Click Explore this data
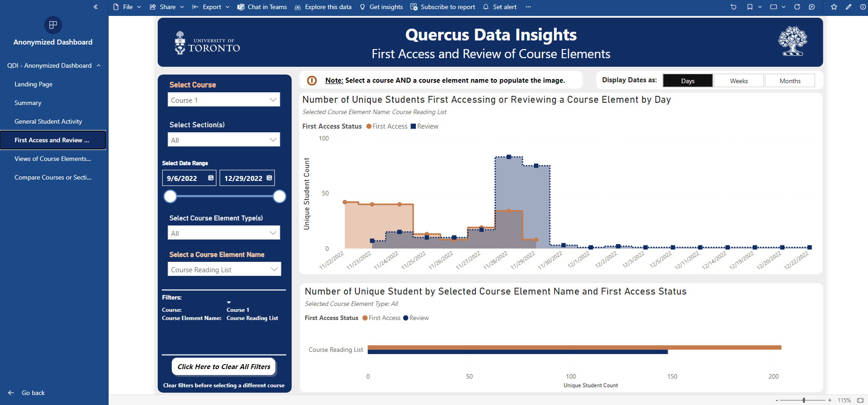The image size is (868, 405). (x=323, y=7)
